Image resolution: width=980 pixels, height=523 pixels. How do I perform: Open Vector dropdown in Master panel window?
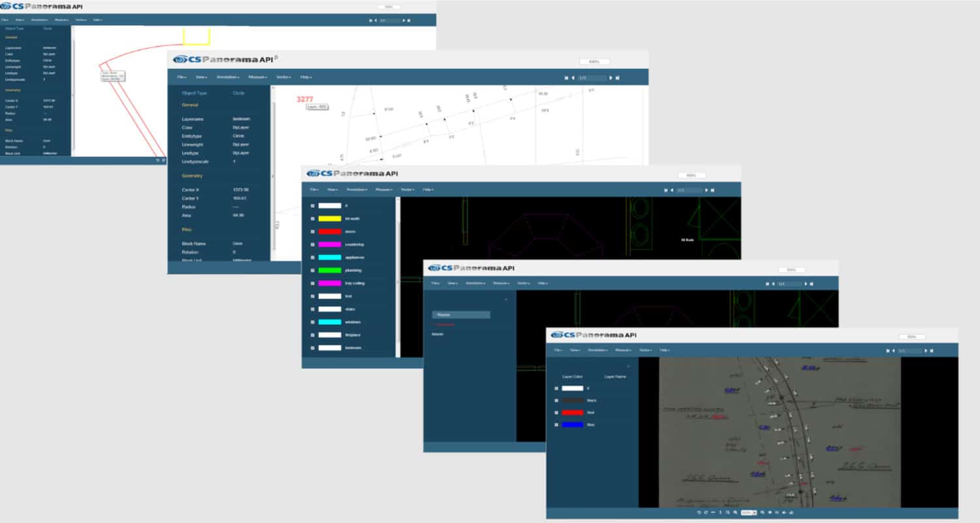523,284
